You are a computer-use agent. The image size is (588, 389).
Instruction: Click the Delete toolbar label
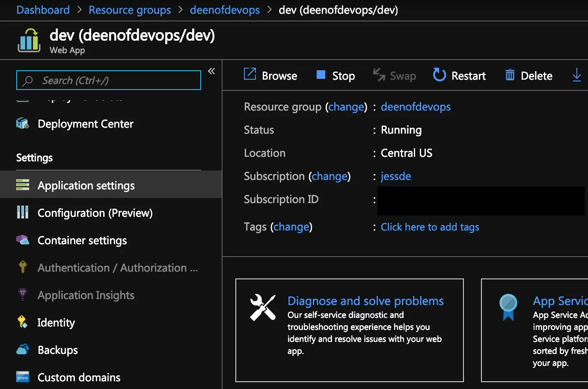pyautogui.click(x=537, y=76)
